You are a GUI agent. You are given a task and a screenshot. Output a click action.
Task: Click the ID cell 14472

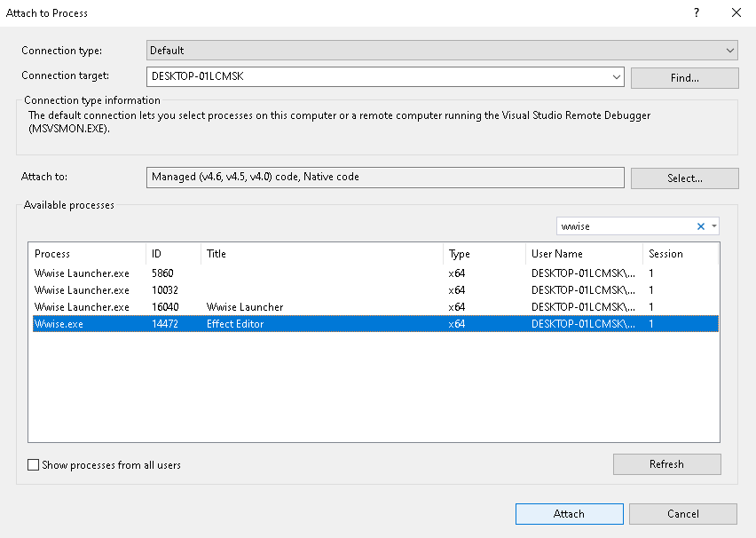165,324
